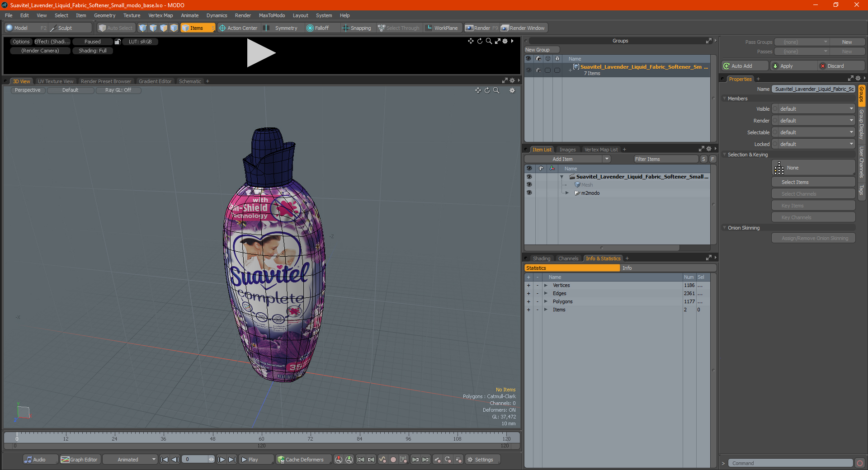Image resolution: width=868 pixels, height=470 pixels.
Task: Open 3D viewport settings gear
Action: pyautogui.click(x=512, y=90)
